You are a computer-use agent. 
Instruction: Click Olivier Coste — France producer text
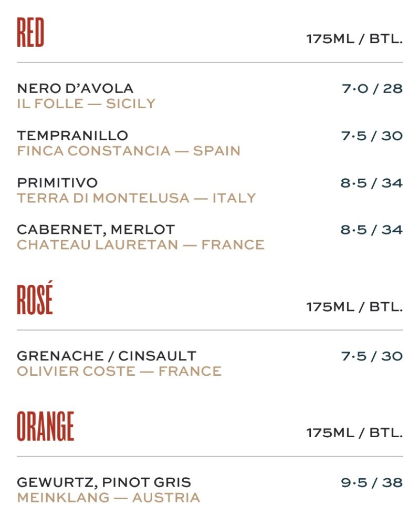tap(119, 371)
